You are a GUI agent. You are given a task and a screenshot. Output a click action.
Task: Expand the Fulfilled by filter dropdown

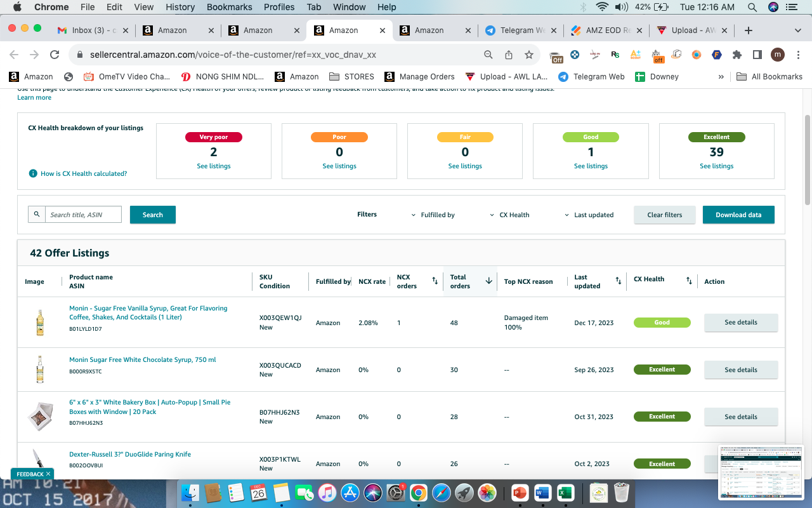[x=433, y=215]
